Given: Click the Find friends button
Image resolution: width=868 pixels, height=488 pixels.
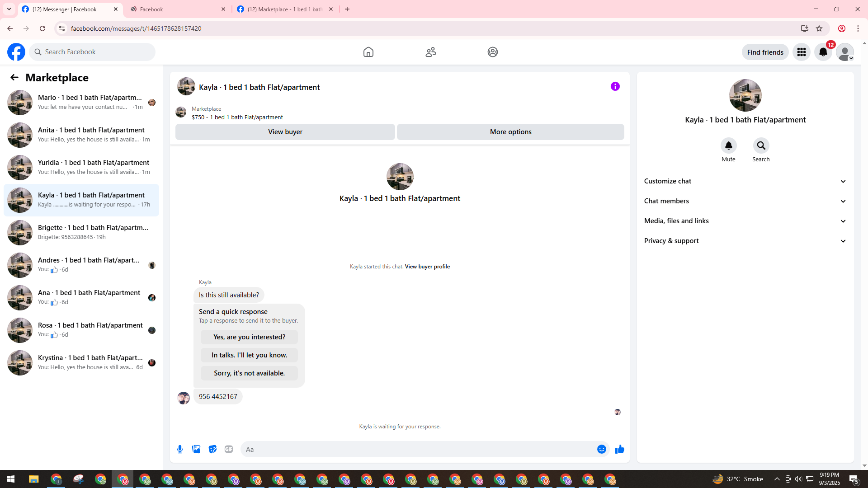Looking at the screenshot, I should tap(765, 52).
